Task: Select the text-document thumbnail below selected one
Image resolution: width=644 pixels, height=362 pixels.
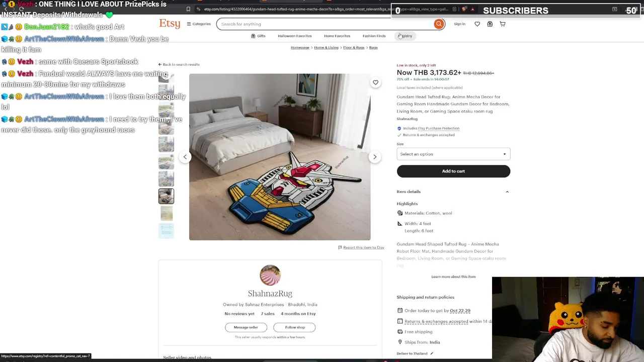Action: (x=166, y=213)
